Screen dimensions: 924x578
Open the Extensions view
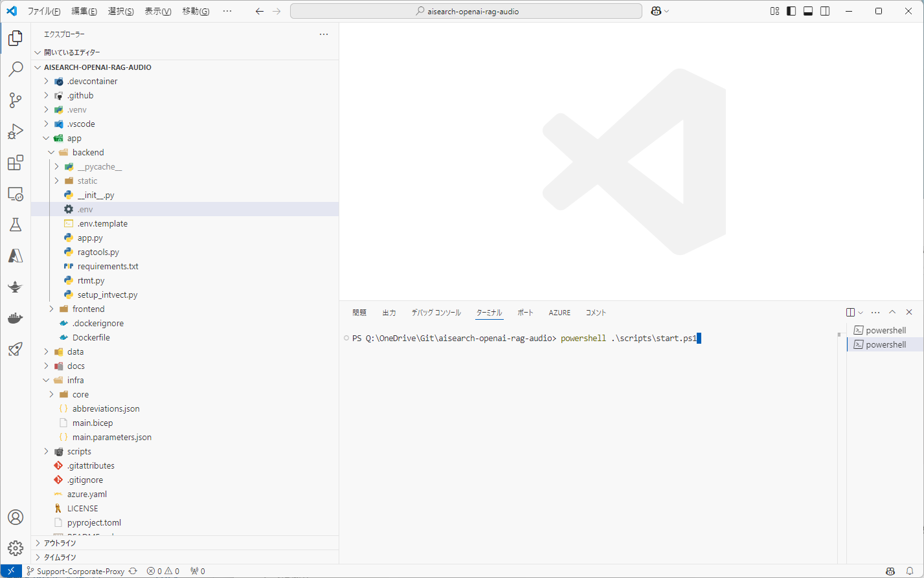[16, 162]
